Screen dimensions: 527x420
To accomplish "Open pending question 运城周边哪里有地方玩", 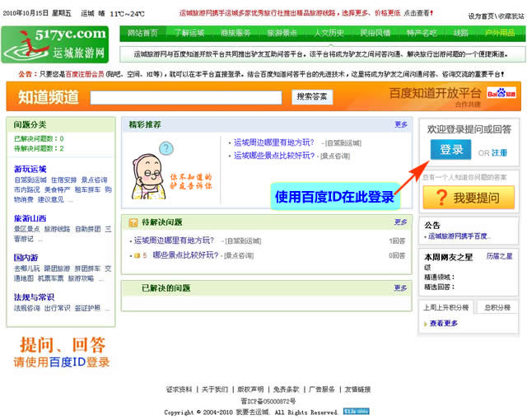I will (x=174, y=240).
